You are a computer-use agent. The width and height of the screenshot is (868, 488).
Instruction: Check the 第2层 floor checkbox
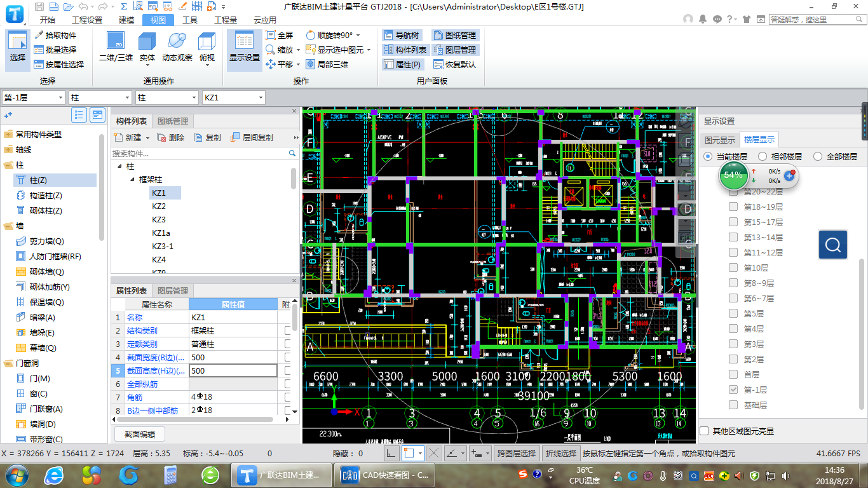click(733, 359)
